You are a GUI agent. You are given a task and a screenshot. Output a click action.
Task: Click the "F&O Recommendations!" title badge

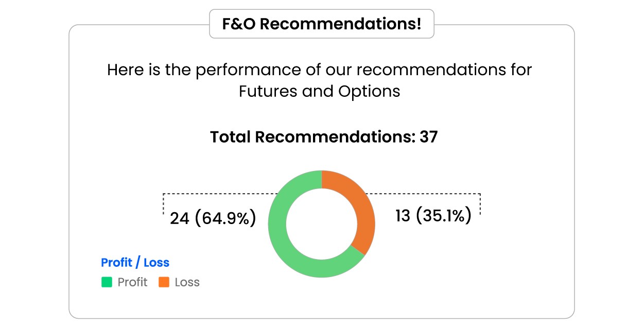(x=322, y=24)
